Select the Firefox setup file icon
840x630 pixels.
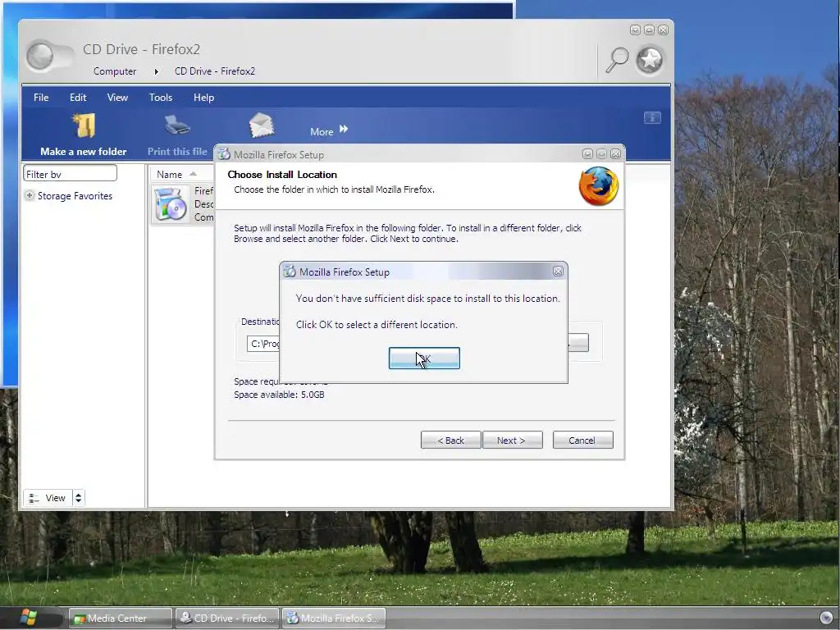click(171, 204)
